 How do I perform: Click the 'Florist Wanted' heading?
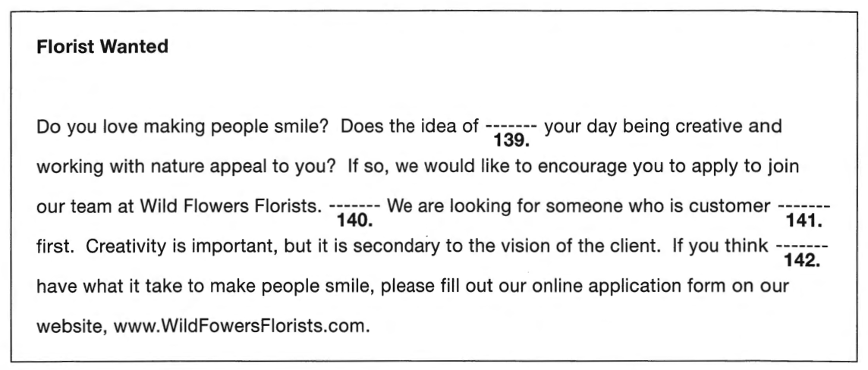[102, 46]
